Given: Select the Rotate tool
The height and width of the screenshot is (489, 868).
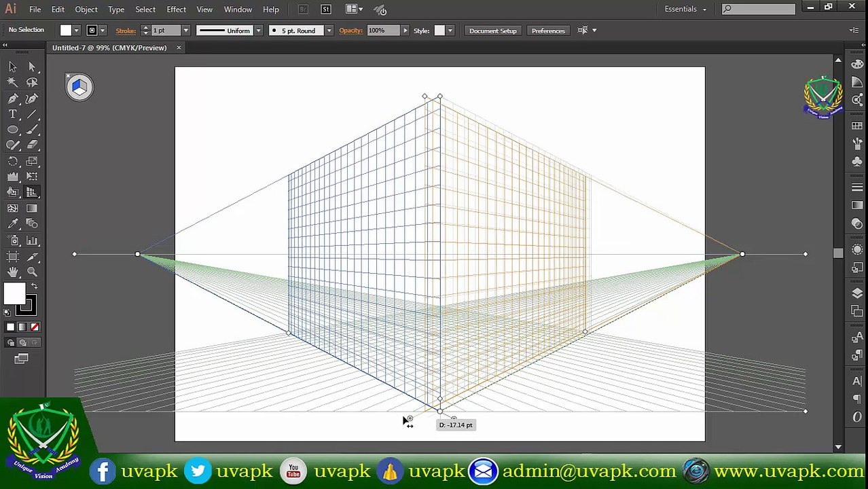Looking at the screenshot, I should tap(12, 161).
